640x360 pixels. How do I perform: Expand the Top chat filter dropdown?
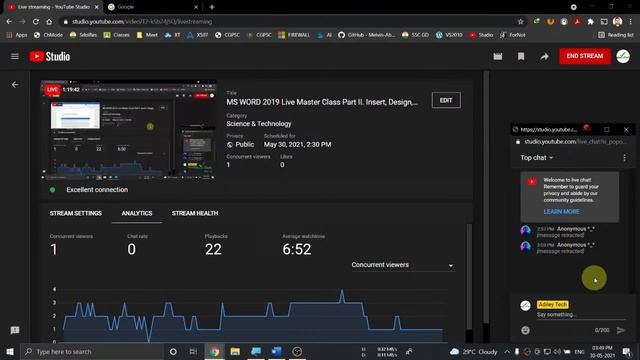(x=536, y=158)
